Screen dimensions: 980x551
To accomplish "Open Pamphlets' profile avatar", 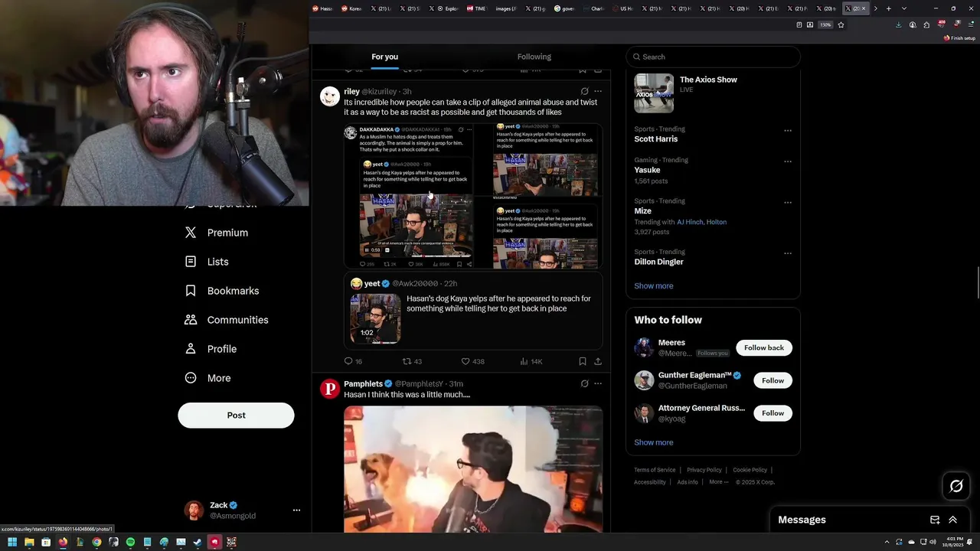I will click(x=330, y=389).
